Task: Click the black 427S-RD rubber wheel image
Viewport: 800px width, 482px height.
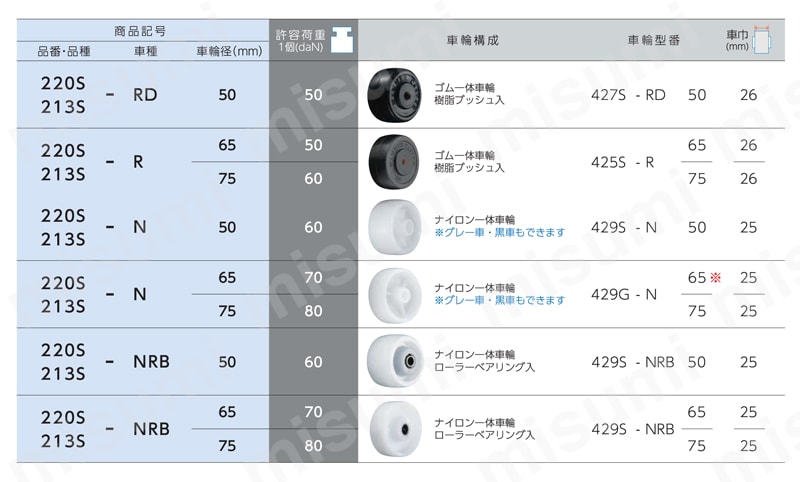Action: 394,95
